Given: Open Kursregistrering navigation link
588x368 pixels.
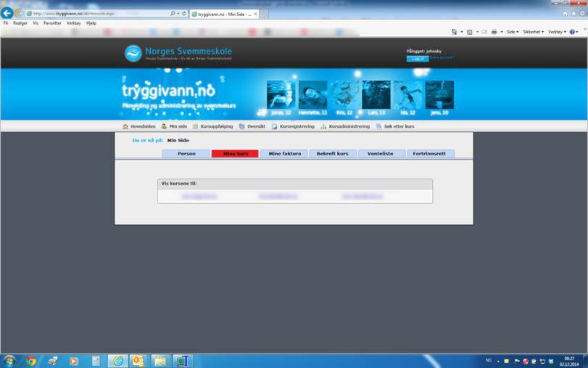Looking at the screenshot, I should [293, 126].
